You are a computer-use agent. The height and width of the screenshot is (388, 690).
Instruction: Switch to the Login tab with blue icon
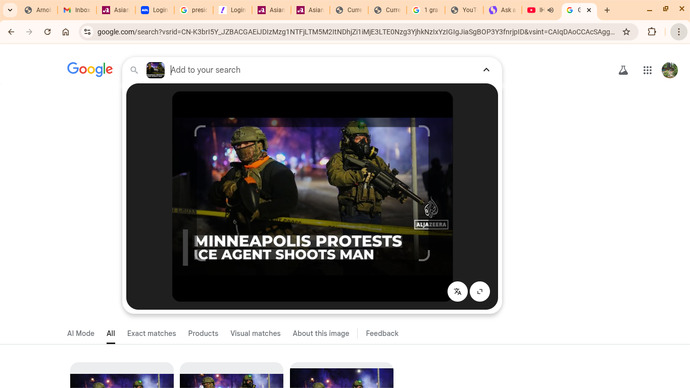tap(154, 10)
